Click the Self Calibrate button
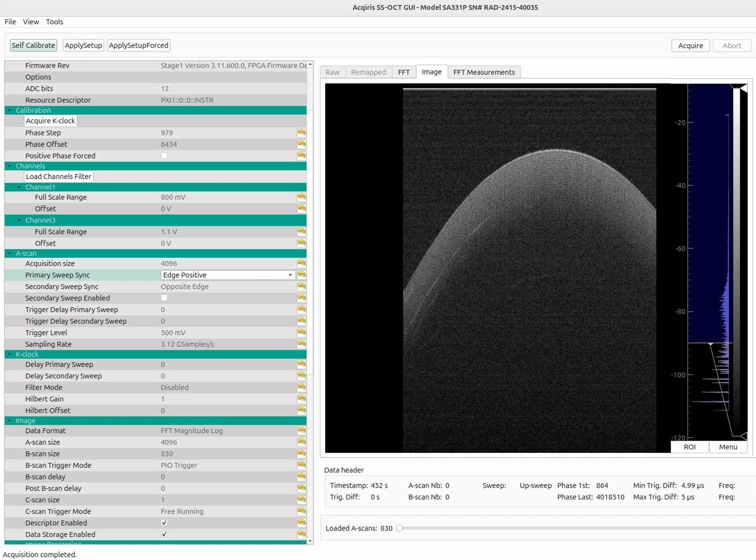The image size is (756, 560). pos(33,45)
